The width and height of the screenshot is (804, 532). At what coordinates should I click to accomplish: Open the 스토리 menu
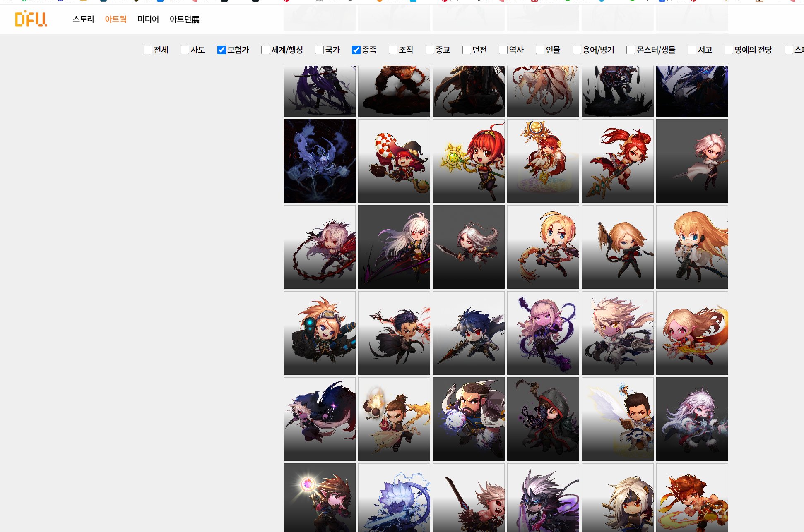(83, 19)
